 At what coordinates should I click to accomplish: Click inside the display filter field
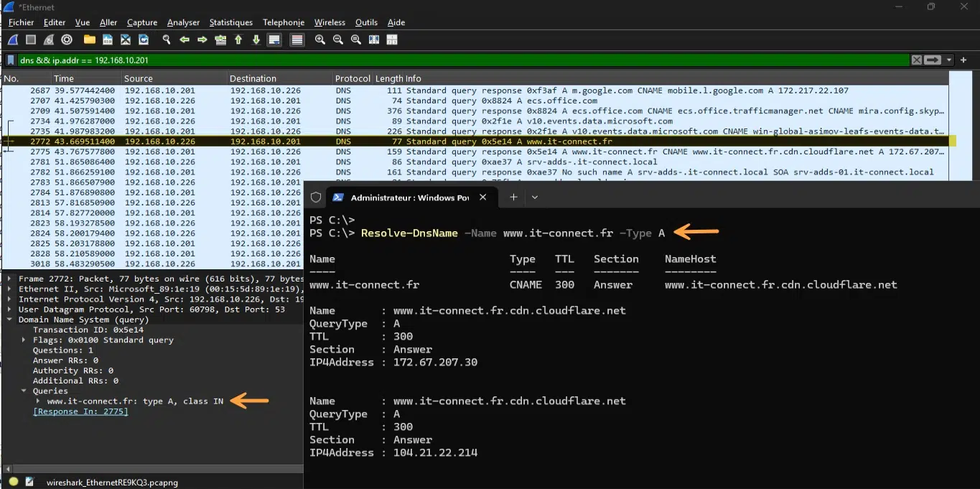(x=463, y=60)
